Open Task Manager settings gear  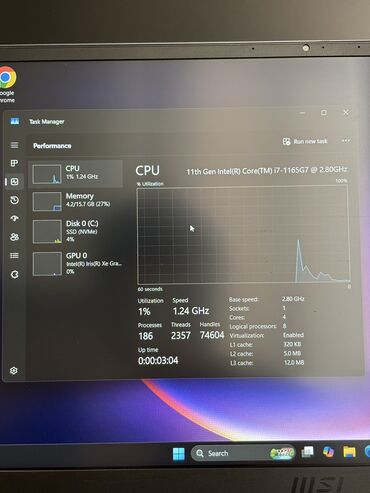[14, 370]
